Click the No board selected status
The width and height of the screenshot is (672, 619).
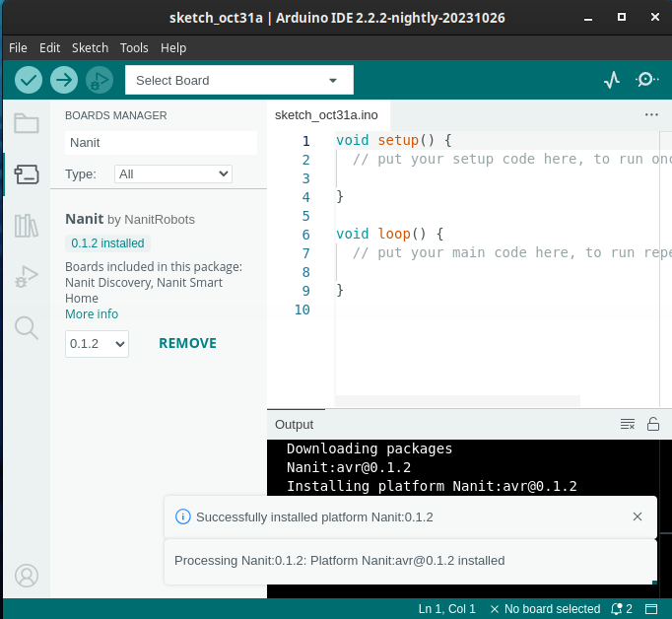tap(545, 609)
